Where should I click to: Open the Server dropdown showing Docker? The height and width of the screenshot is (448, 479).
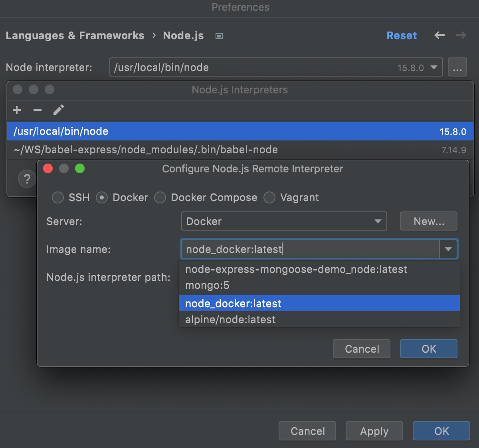284,221
